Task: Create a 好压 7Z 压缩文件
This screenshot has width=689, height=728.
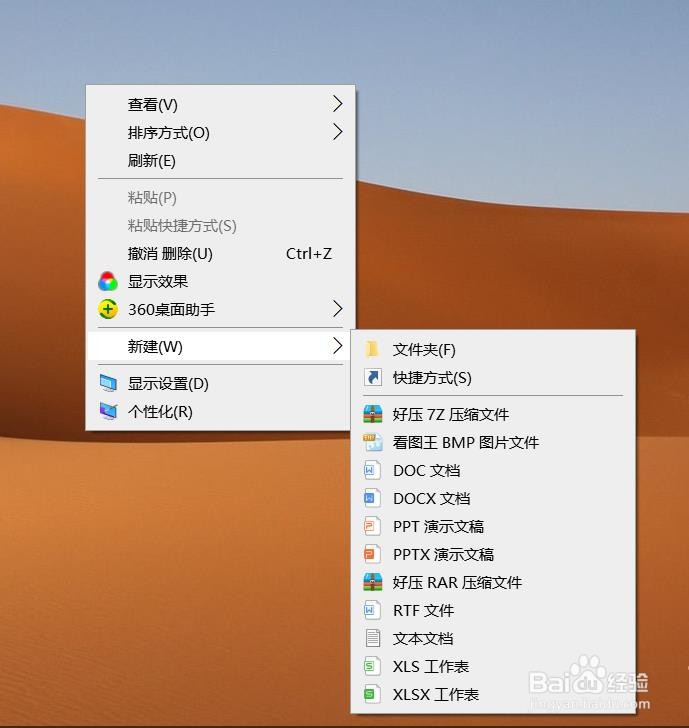Action: tap(493, 414)
